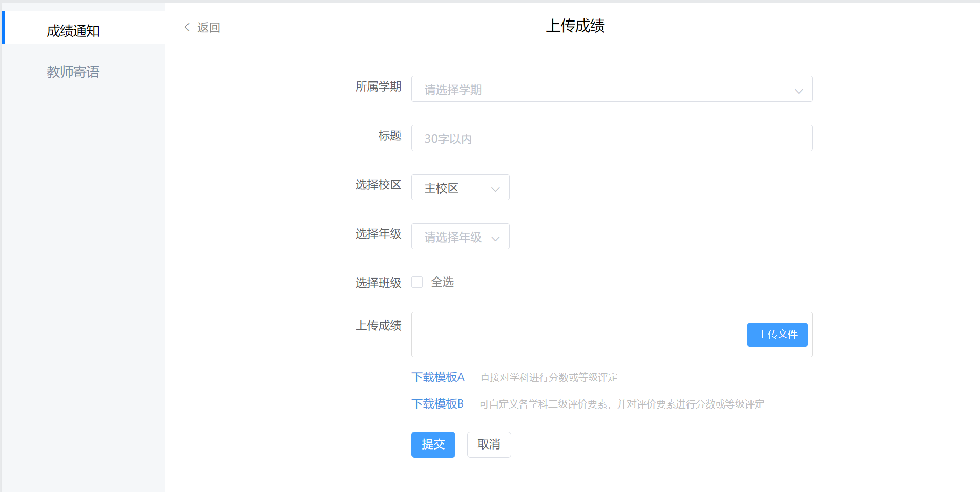Click the back chevron arrow icon

click(x=187, y=27)
